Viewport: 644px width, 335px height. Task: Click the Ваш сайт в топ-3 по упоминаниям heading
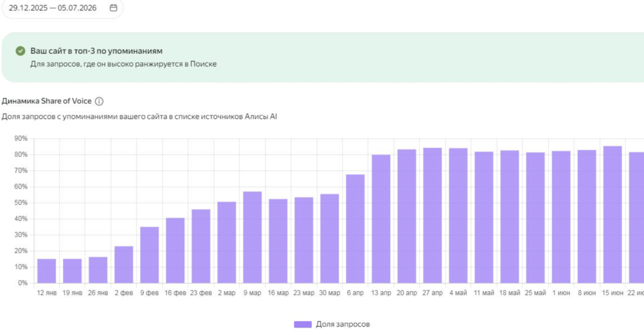[x=97, y=51]
